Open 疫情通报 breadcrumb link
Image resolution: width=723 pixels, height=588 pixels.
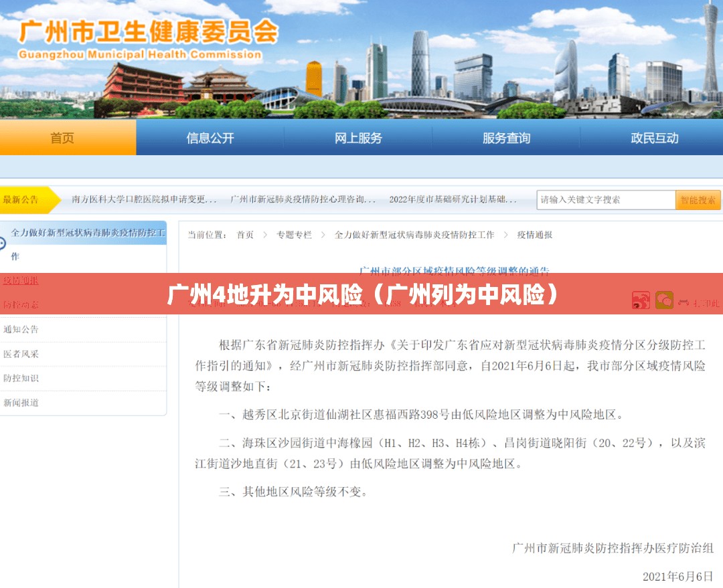pyautogui.click(x=534, y=235)
